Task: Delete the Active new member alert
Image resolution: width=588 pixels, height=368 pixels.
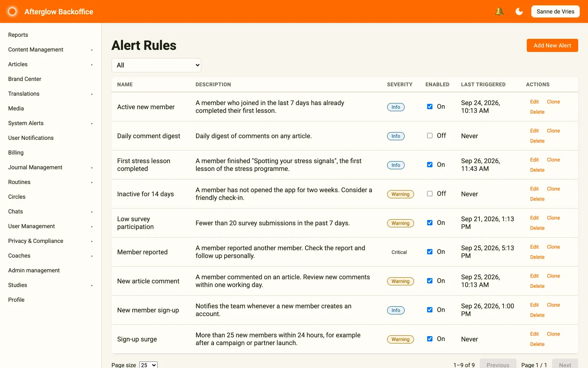Action: [537, 112]
